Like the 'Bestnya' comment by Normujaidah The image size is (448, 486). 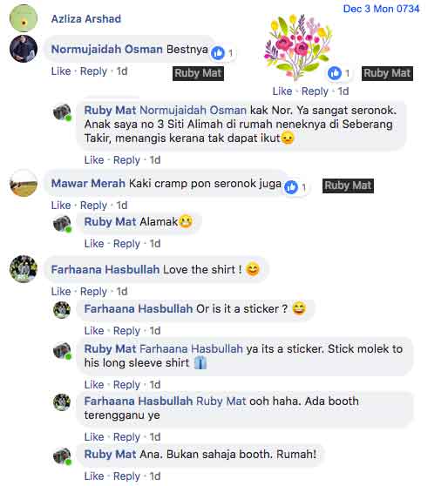61,71
